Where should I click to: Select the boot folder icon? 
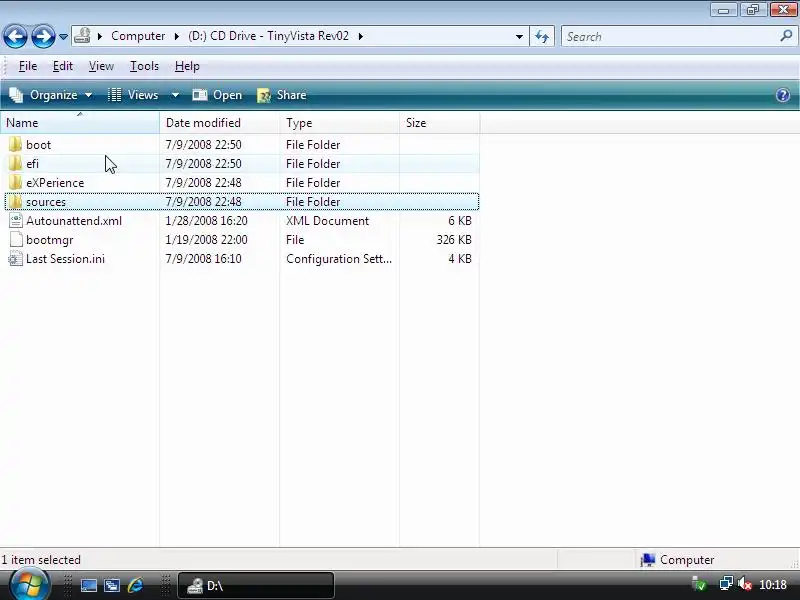click(15, 144)
